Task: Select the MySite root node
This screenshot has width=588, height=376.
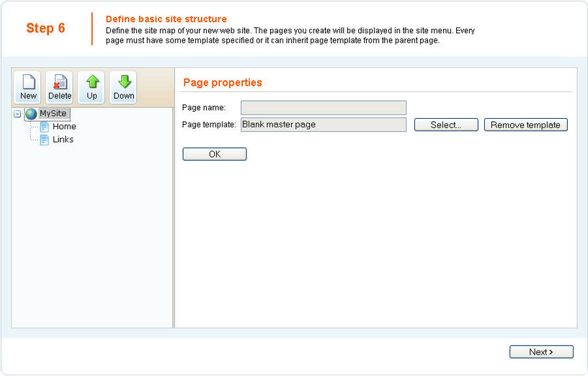Action: (x=53, y=113)
